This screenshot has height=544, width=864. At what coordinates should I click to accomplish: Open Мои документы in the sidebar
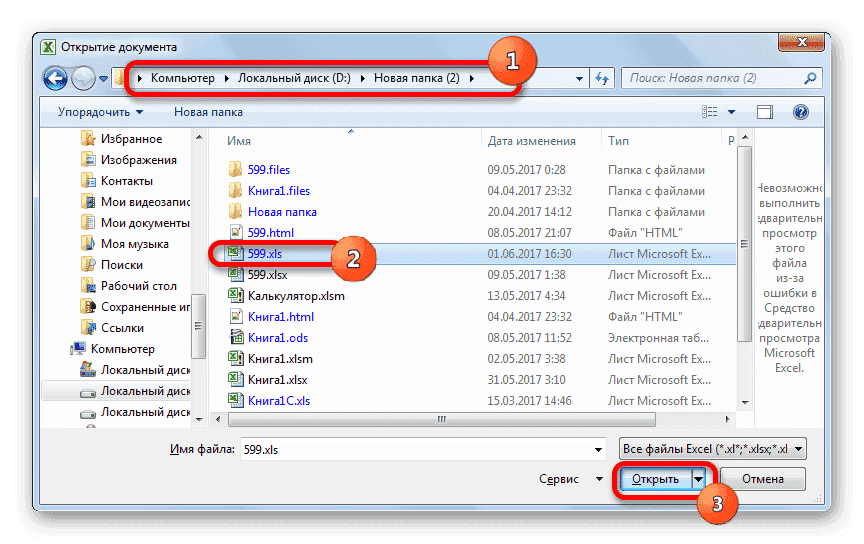(x=145, y=223)
